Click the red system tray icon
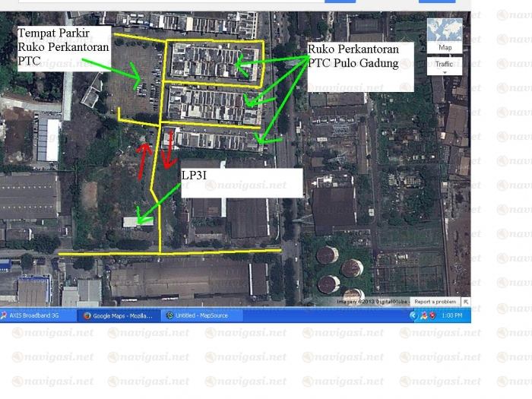Image resolution: width=532 pixels, height=399 pixels. pos(433,315)
